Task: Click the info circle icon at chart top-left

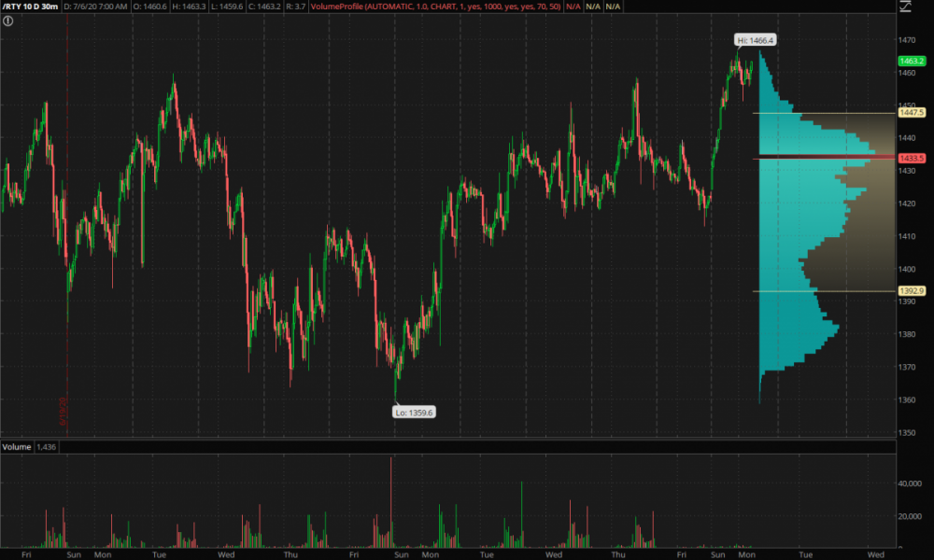Action: [x=7, y=21]
